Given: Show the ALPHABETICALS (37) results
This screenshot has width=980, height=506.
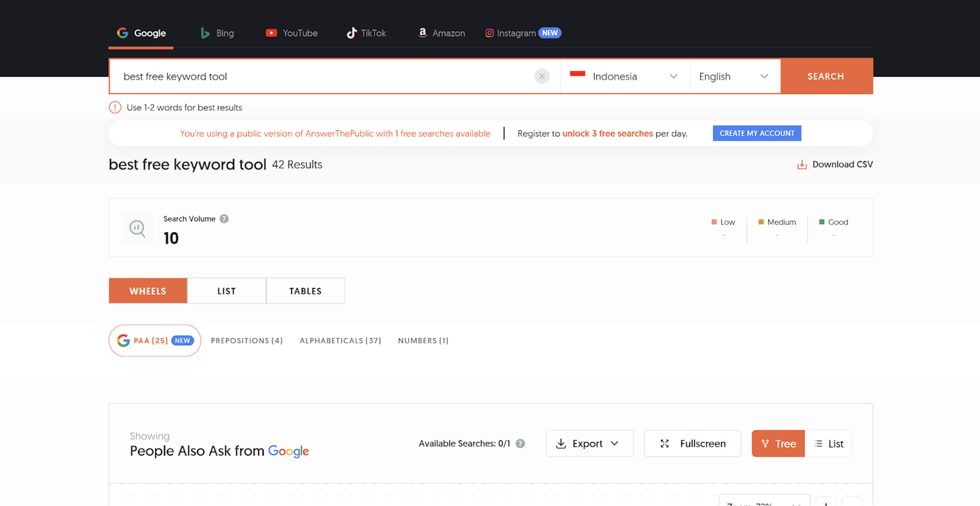Looking at the screenshot, I should [340, 341].
